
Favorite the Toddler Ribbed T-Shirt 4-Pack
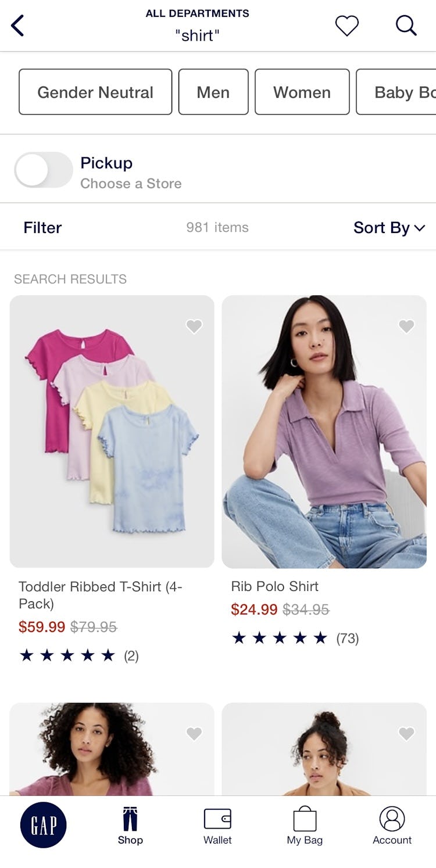194,327
